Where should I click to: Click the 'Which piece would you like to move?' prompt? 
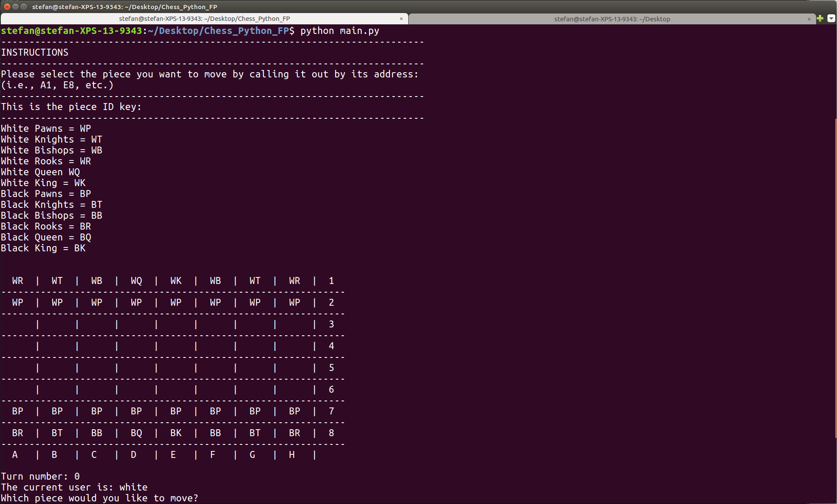click(99, 498)
